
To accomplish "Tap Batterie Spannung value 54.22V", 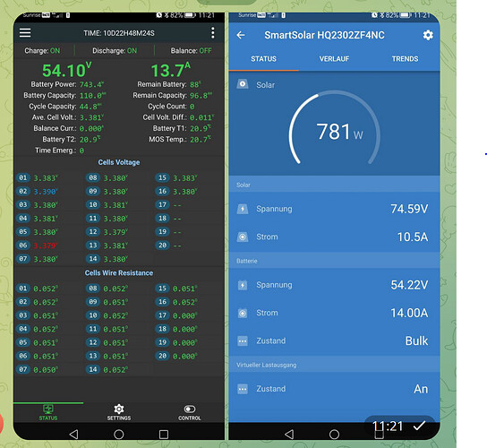I will tap(409, 285).
